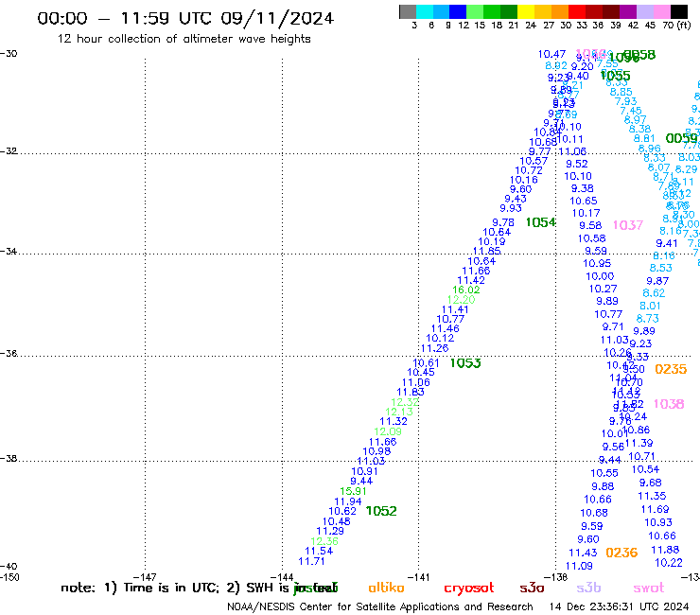
Task: Select the pink swatch in the color scale
Action: click(662, 11)
